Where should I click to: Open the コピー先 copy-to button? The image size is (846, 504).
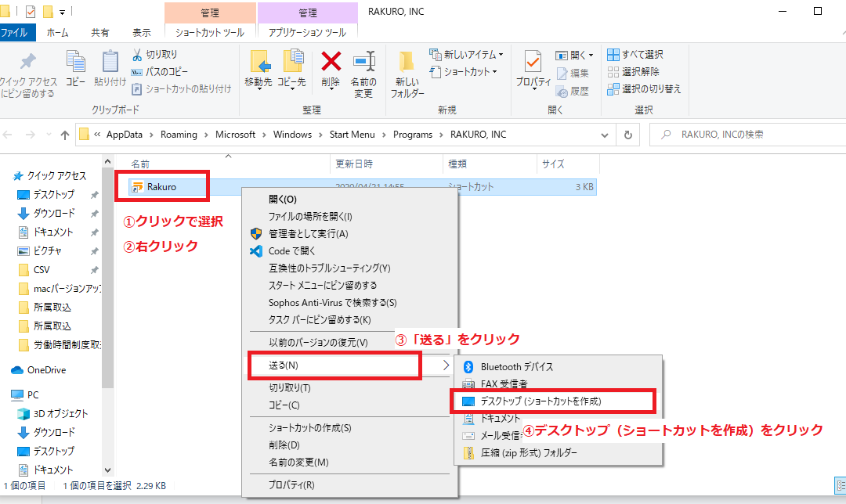(x=292, y=69)
